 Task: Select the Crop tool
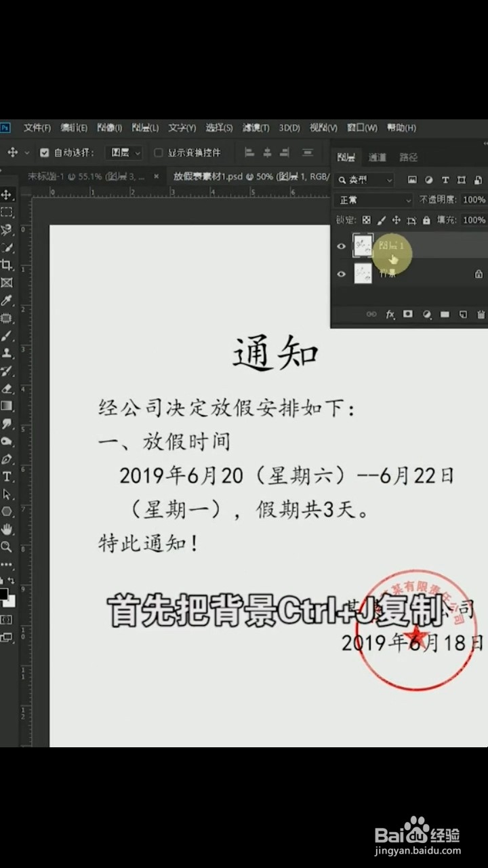(7, 265)
